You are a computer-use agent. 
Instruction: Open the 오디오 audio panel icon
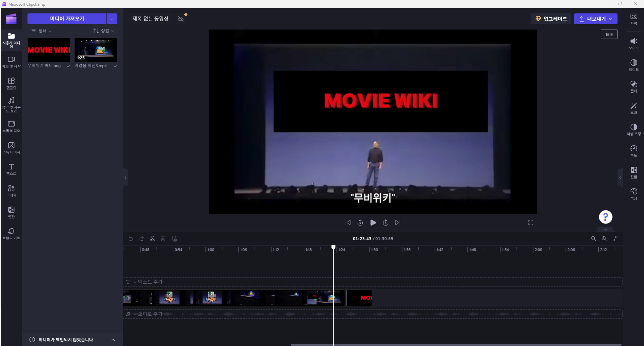tap(634, 44)
